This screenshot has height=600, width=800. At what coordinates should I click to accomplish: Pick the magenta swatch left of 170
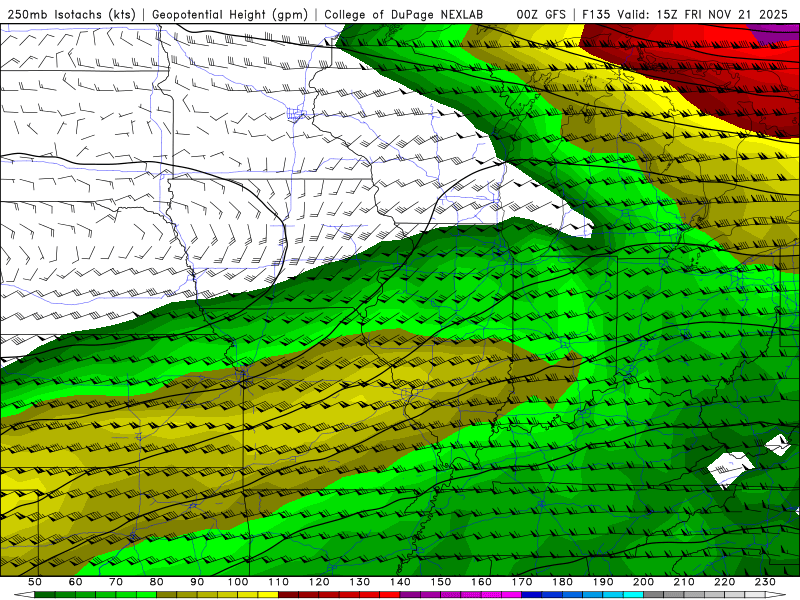coord(511,595)
